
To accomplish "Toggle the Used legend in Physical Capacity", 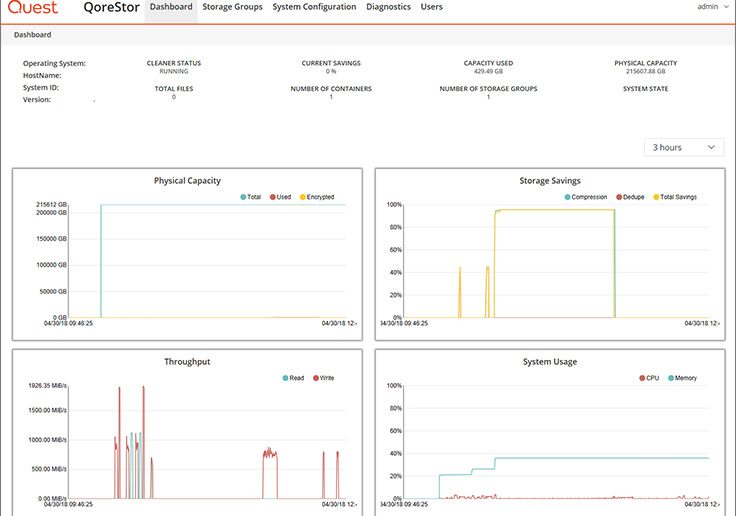I will [281, 197].
